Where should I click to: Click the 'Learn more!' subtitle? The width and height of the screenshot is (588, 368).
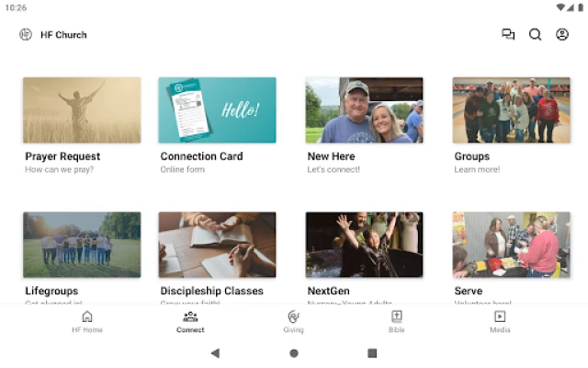pyautogui.click(x=477, y=169)
